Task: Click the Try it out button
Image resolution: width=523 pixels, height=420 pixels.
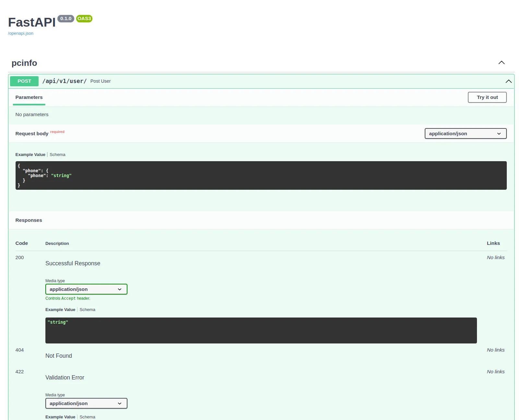Action: point(487,97)
